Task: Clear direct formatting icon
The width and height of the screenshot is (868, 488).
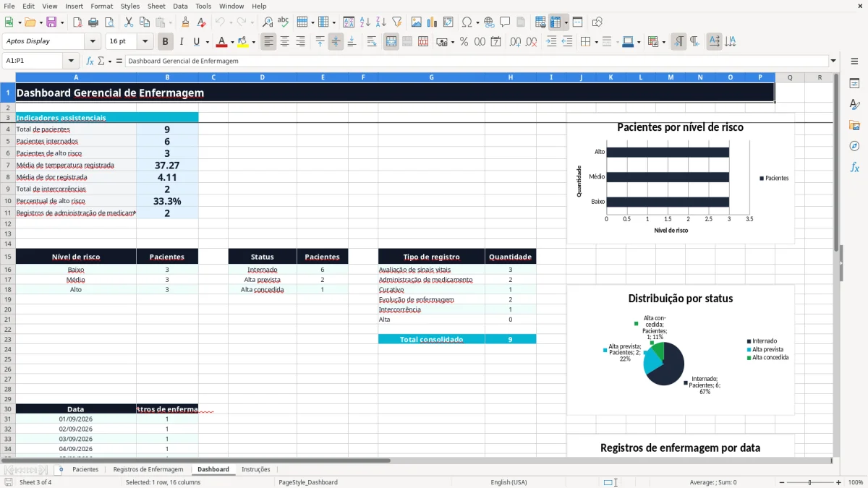Action: click(201, 22)
